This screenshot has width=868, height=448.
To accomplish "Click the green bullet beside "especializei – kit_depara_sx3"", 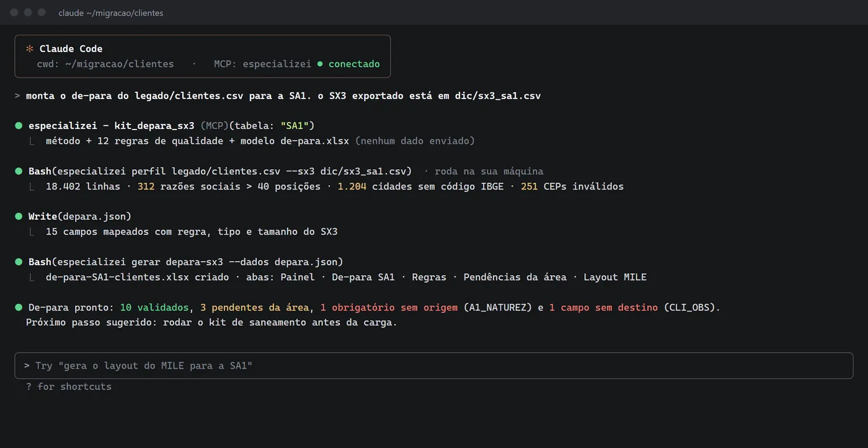I will [19, 126].
